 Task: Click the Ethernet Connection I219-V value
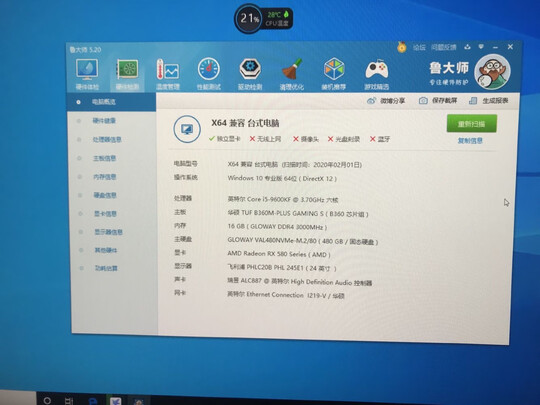pos(285,295)
